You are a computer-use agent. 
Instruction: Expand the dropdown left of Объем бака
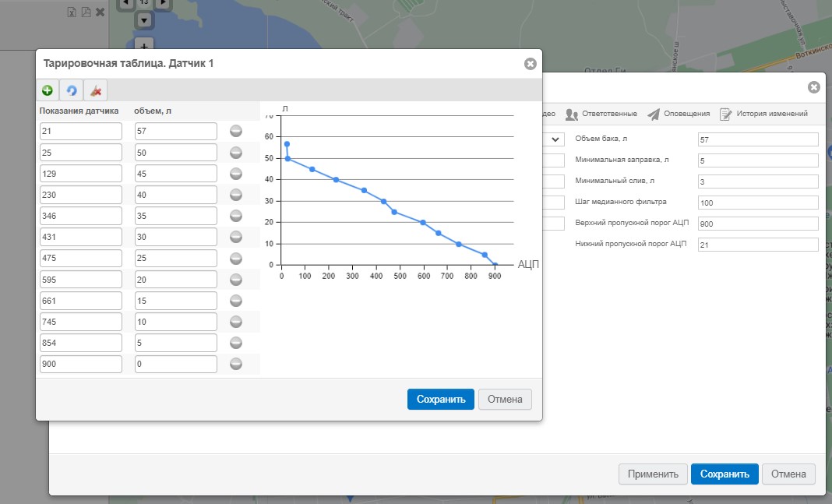(555, 139)
